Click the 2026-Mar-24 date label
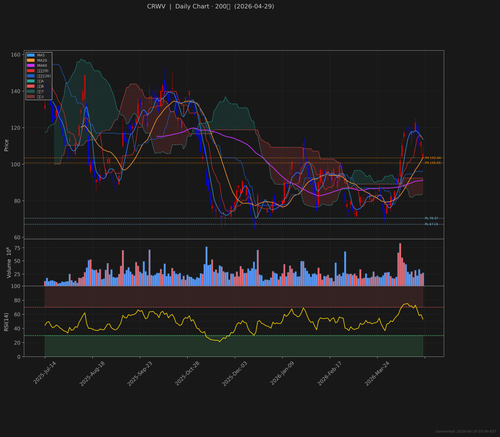 click(x=377, y=373)
